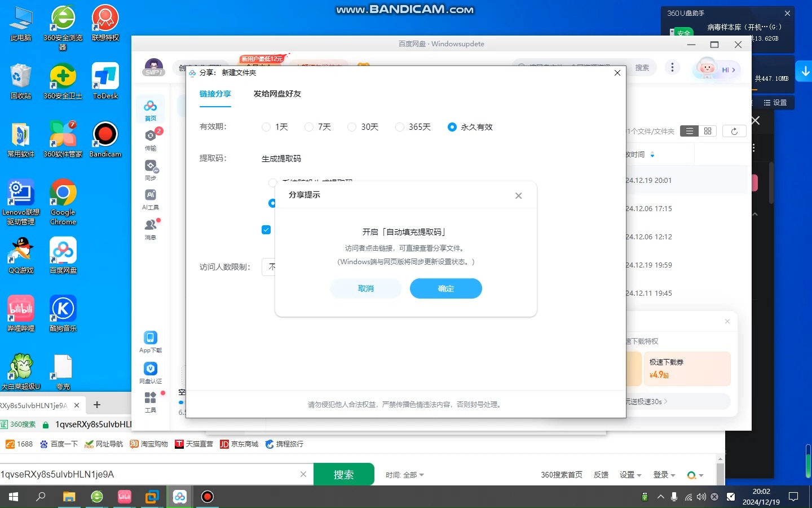Open 同步 in Baidu Netdisk sidebar
This screenshot has height=508, width=812.
(x=151, y=170)
